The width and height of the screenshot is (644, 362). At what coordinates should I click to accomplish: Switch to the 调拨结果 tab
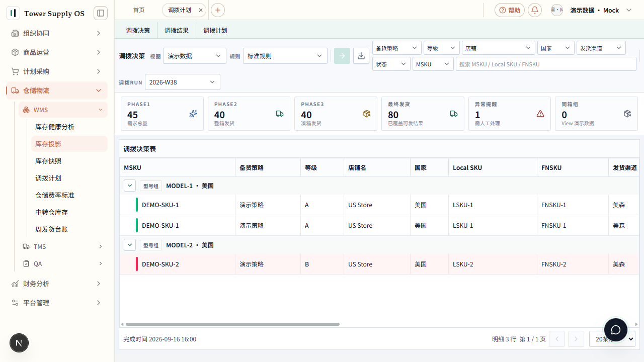pyautogui.click(x=177, y=30)
